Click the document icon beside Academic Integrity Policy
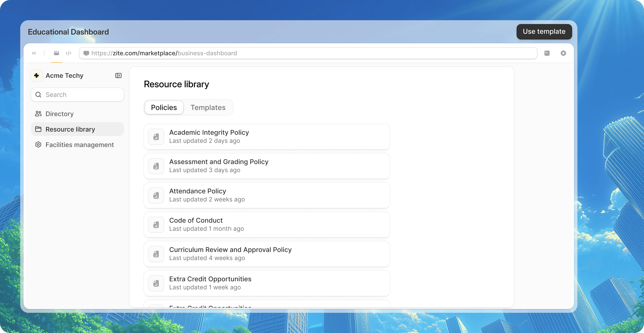The image size is (644, 333). (x=156, y=137)
